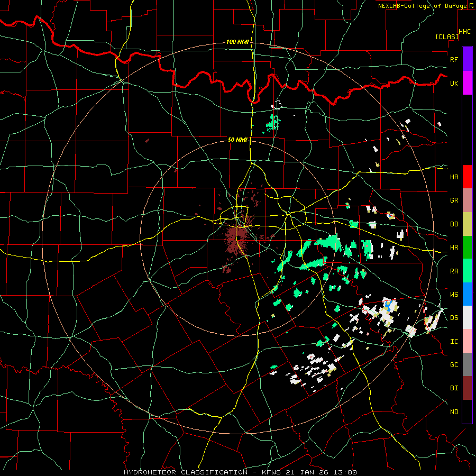Select the dusty pink GR legend swatch
Screen dimensions: 476x476
(x=467, y=200)
